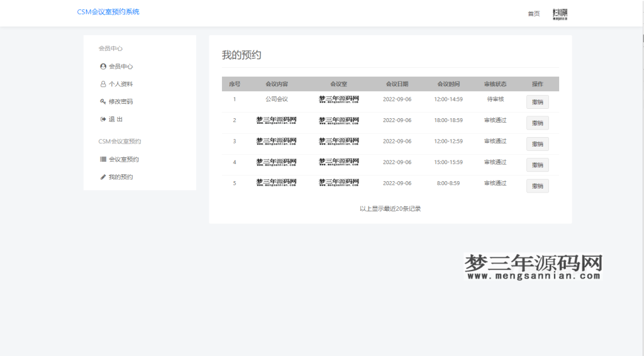Click 2022-09-06 date in row 1
The height and width of the screenshot is (356, 644).
click(397, 99)
